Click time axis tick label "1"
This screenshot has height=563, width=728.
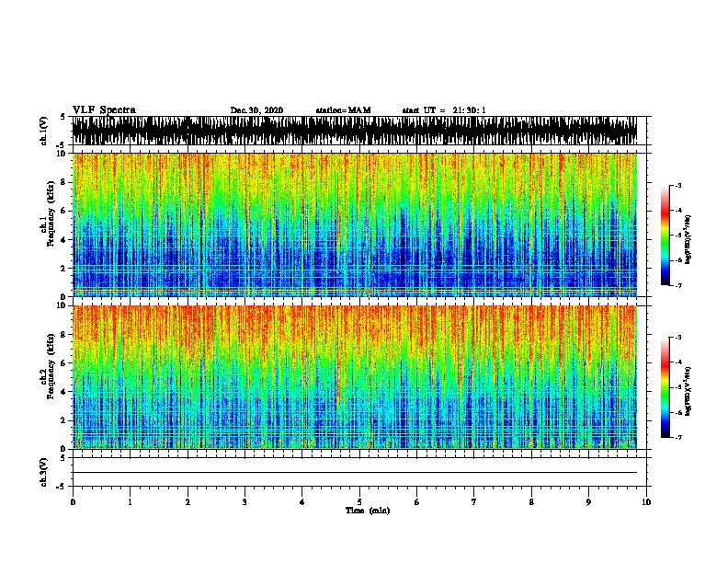130,502
